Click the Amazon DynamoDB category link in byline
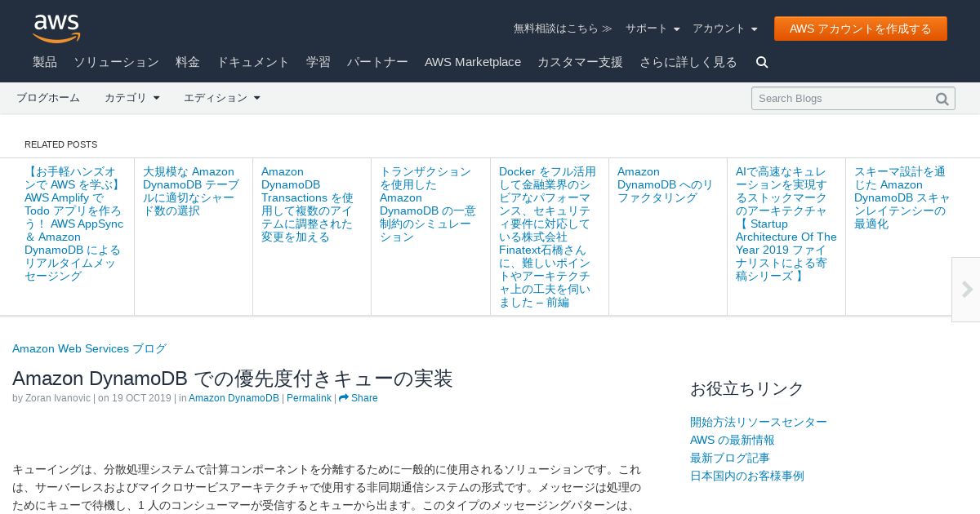Image resolution: width=980 pixels, height=514 pixels. click(x=234, y=398)
